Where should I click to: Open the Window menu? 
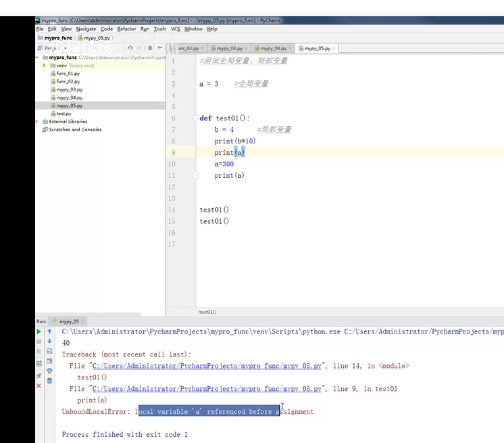[193, 28]
